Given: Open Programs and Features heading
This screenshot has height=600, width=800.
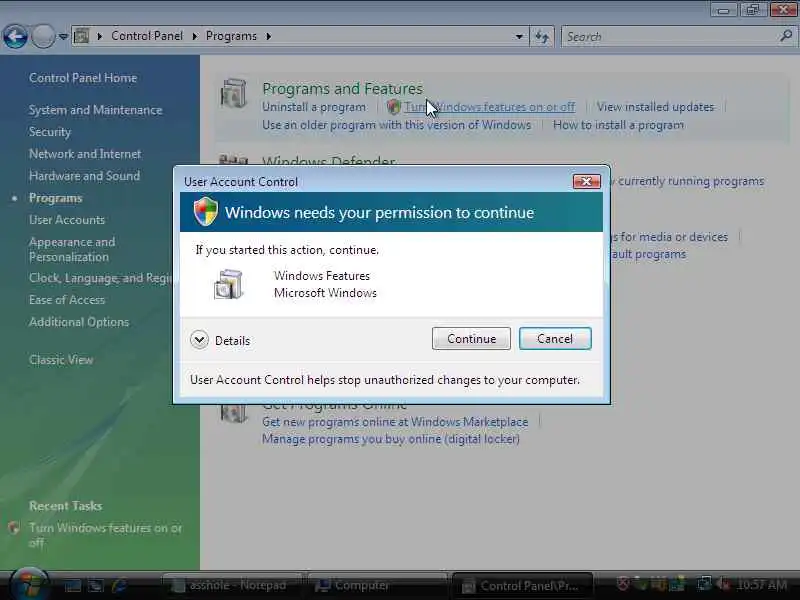Looking at the screenshot, I should click(x=342, y=89).
